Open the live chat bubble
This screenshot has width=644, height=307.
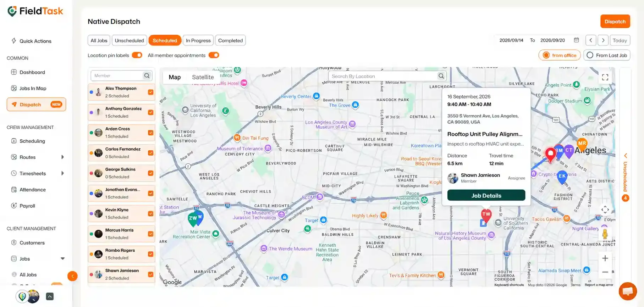628,291
